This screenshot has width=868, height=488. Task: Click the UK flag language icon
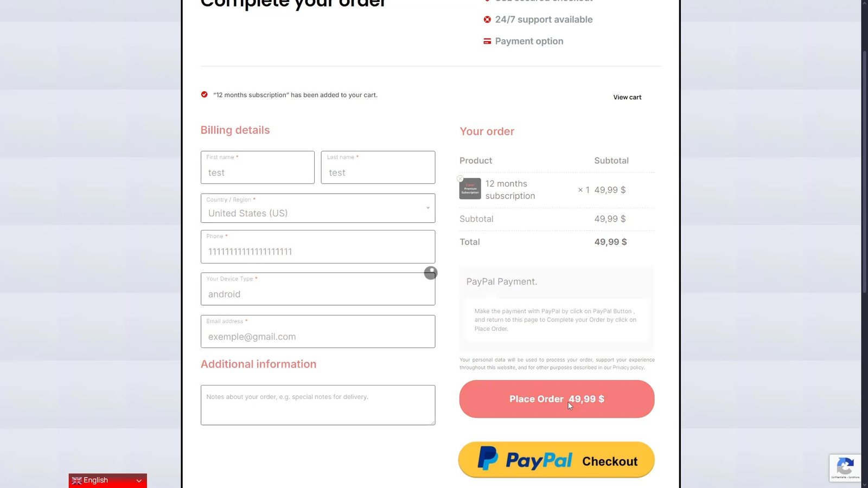pos(76,480)
